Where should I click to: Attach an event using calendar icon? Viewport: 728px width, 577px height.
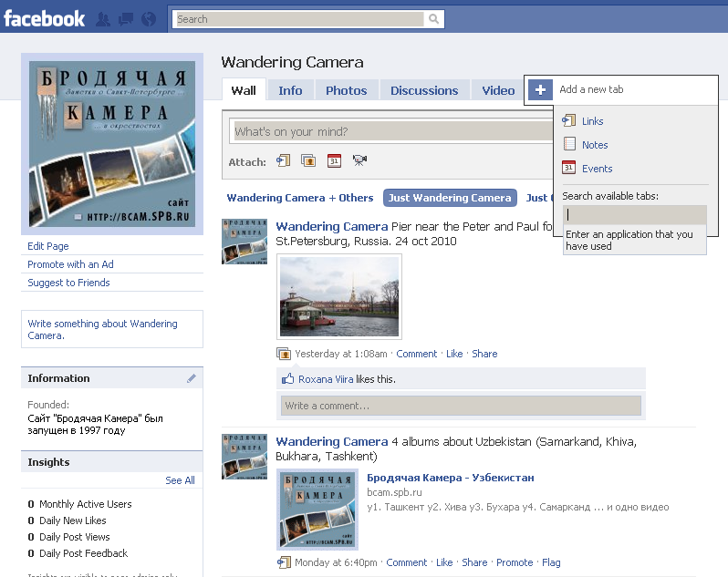click(x=334, y=160)
